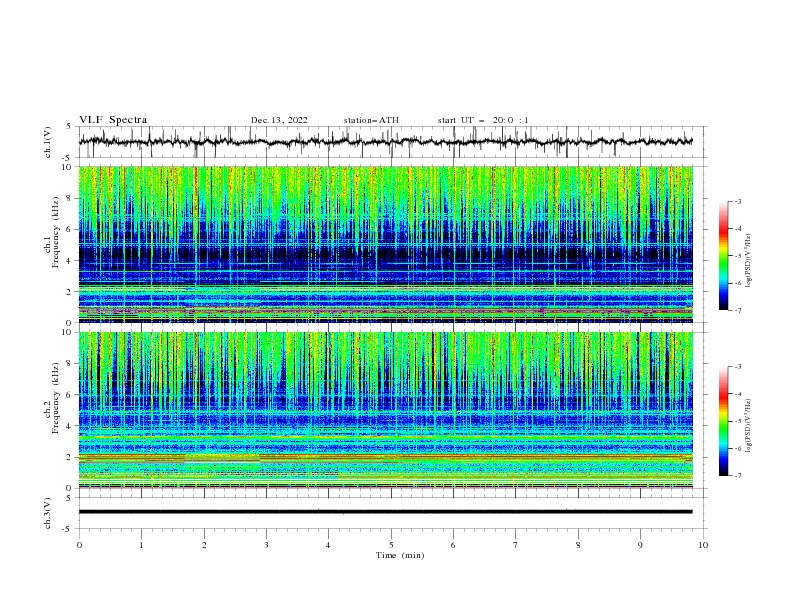
Task: Click the '-3' label on ch.2 colorbar
Action: pyautogui.click(x=737, y=367)
